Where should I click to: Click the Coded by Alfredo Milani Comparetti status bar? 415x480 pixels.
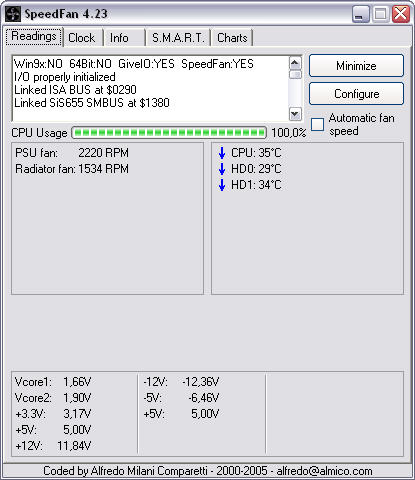(207, 471)
